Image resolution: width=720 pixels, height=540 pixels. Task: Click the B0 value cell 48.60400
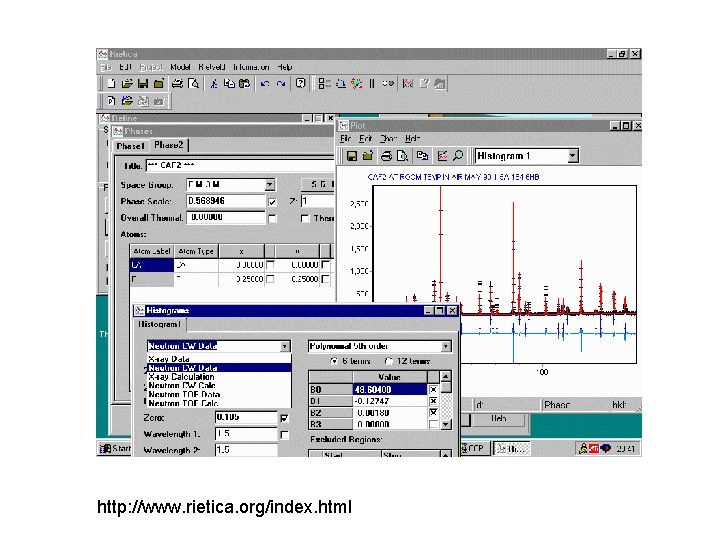390,389
